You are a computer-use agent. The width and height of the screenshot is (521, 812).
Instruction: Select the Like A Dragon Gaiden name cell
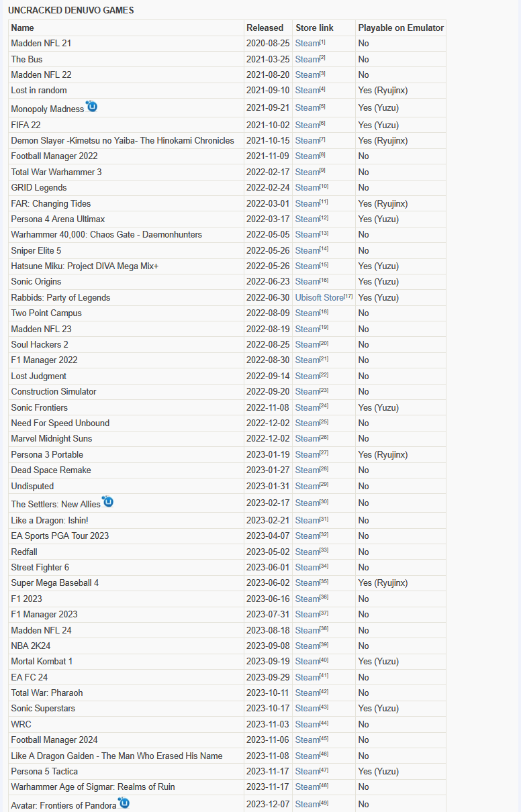coord(126,756)
